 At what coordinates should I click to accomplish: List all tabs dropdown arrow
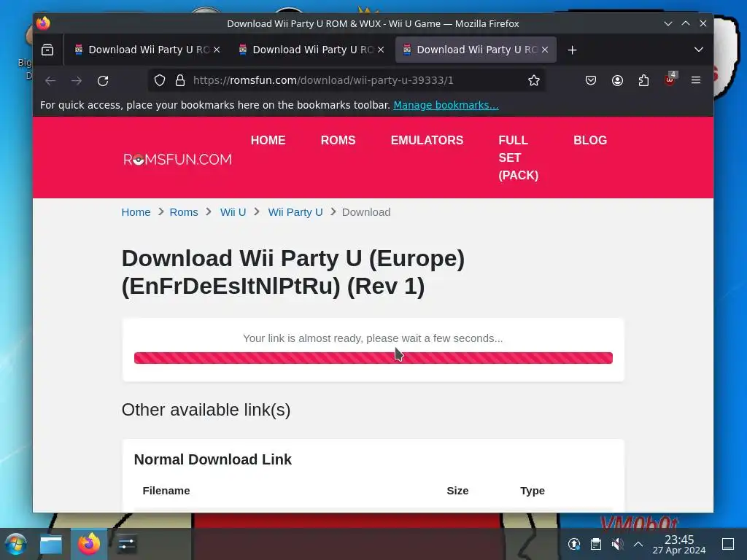(698, 50)
